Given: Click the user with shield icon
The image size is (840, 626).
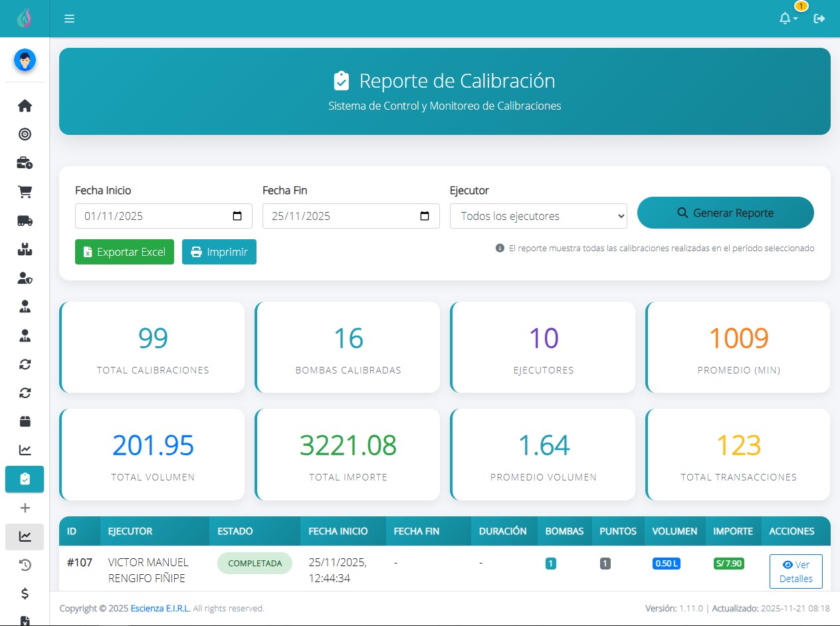Looking at the screenshot, I should click(x=25, y=278).
